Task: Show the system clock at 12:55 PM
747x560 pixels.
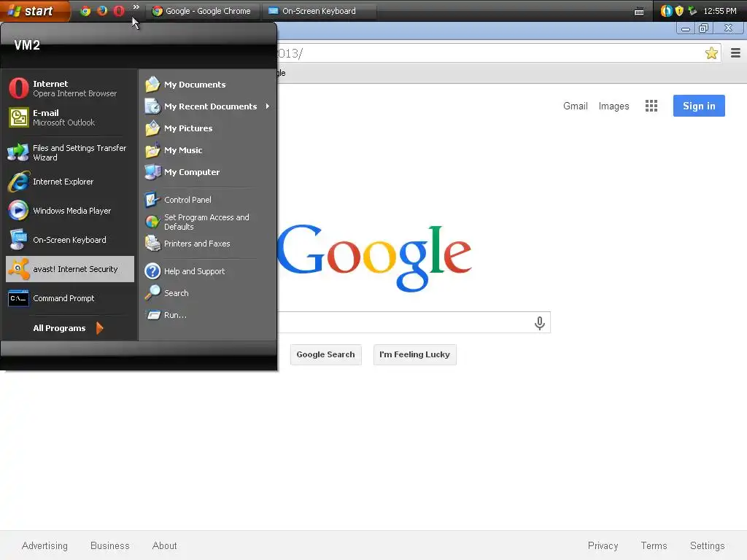Action: point(720,10)
